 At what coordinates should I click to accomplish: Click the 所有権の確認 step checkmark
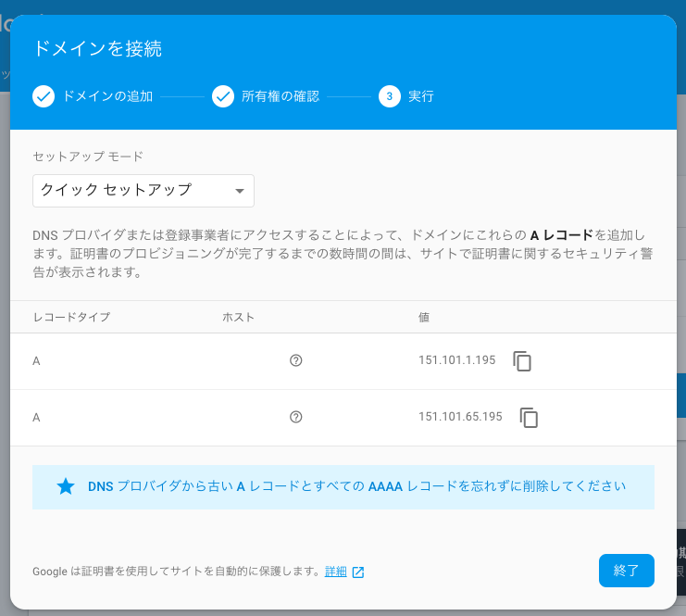coord(223,96)
